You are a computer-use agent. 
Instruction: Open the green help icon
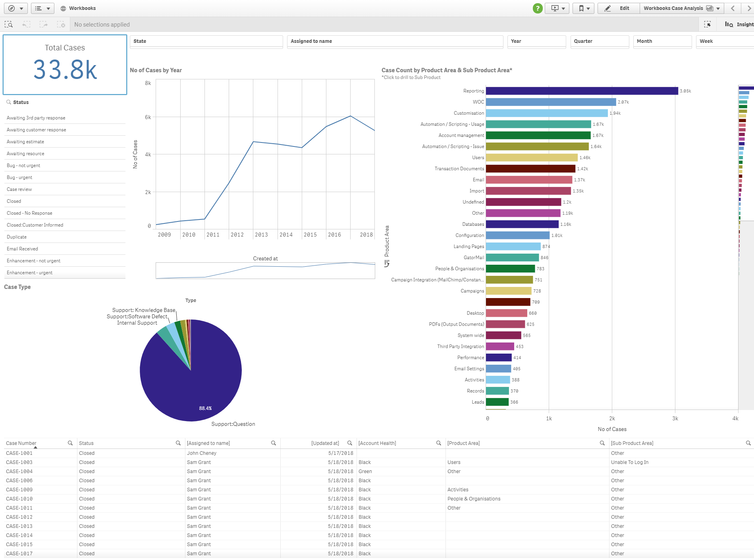538,8
